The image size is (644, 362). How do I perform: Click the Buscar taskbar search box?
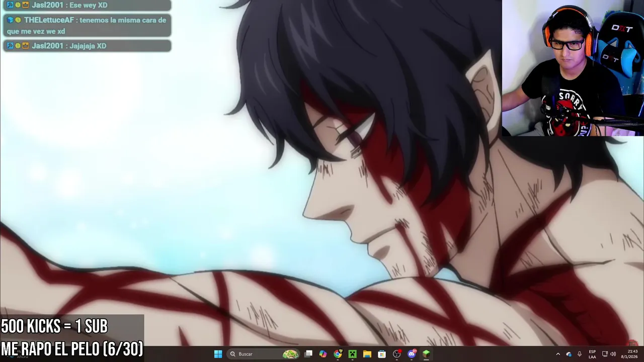(x=263, y=354)
